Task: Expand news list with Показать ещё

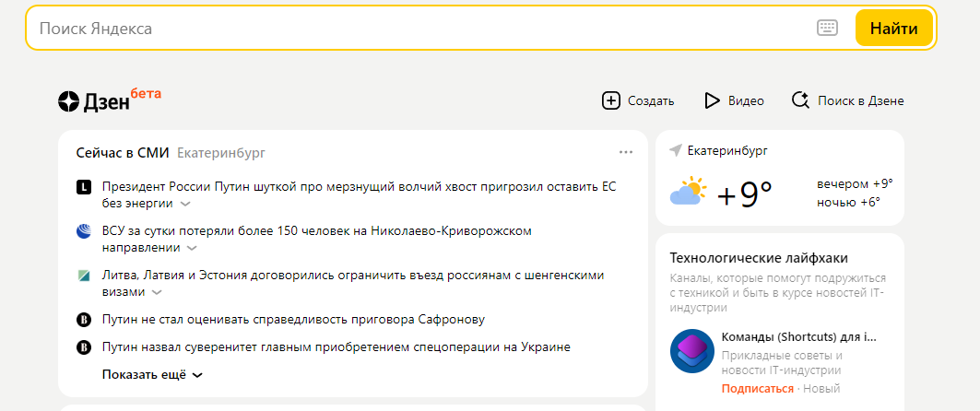Action: pyautogui.click(x=152, y=375)
